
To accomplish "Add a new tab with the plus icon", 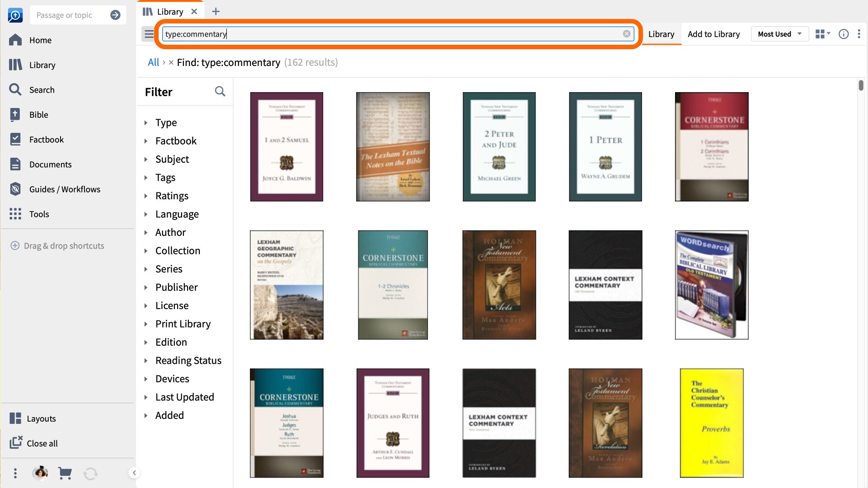I will click(216, 11).
